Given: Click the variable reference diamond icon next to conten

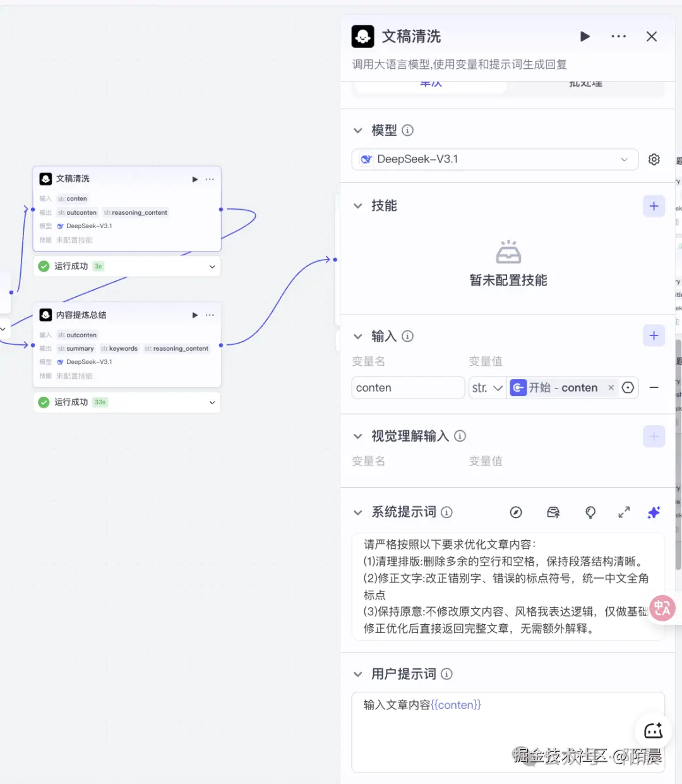Looking at the screenshot, I should (x=628, y=387).
